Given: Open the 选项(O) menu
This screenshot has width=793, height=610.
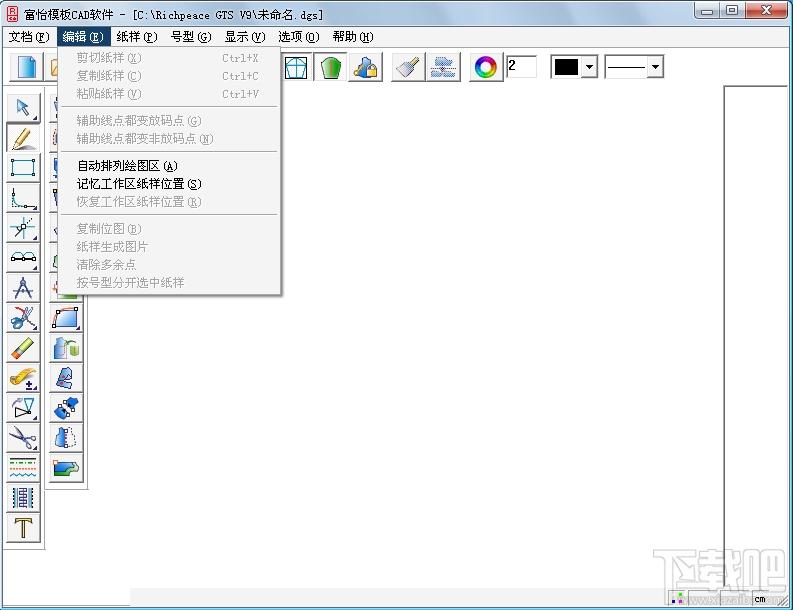Looking at the screenshot, I should (299, 37).
